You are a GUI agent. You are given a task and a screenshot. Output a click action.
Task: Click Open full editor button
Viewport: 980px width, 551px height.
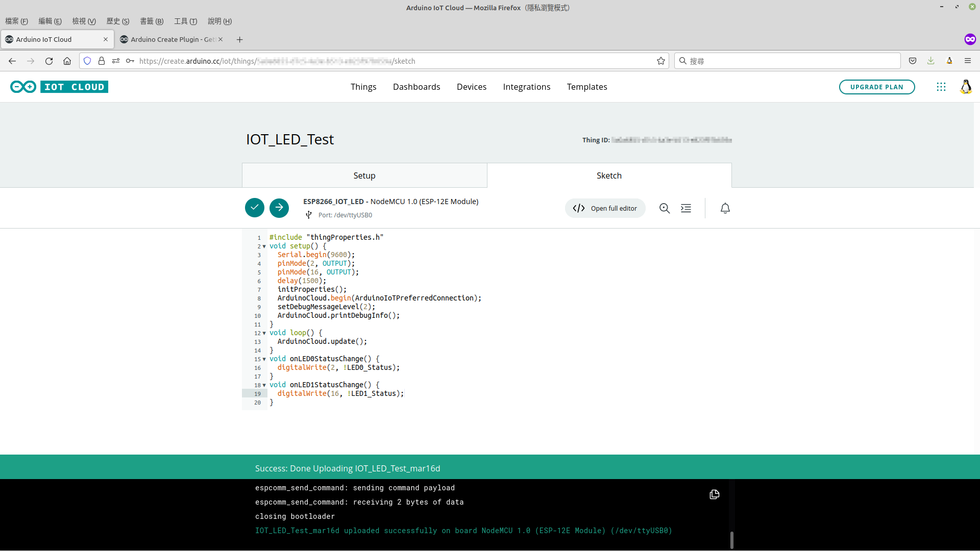(605, 208)
